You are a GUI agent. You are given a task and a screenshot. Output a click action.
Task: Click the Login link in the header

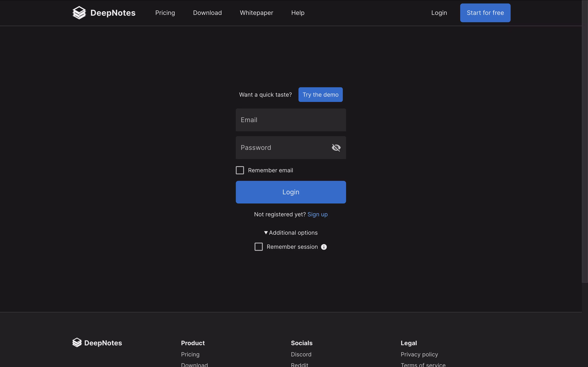point(439,13)
